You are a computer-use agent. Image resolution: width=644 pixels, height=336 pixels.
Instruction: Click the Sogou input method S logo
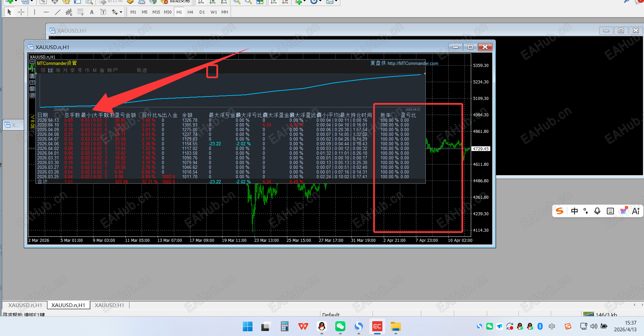click(560, 211)
